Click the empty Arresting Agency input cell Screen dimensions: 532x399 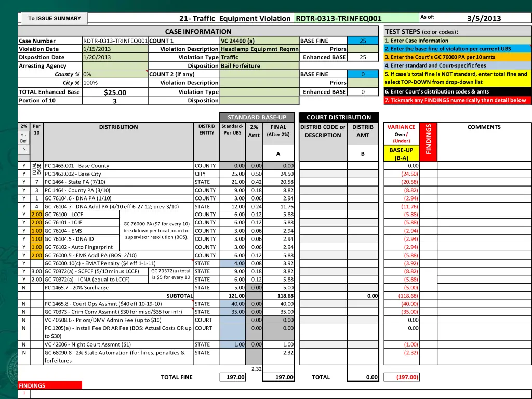click(115, 66)
